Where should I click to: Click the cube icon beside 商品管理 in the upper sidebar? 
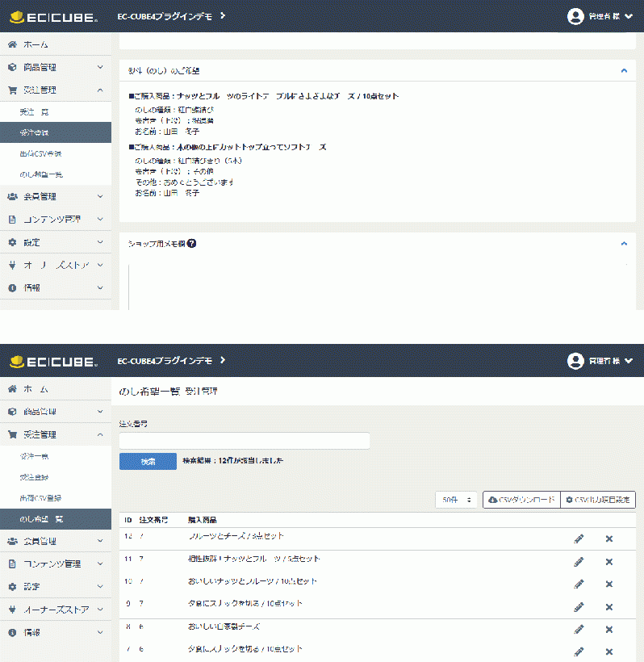pos(12,67)
